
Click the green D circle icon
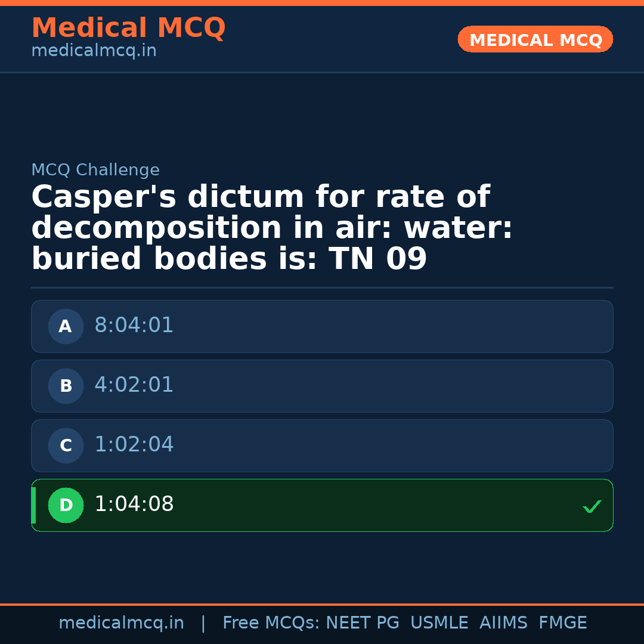tap(66, 505)
